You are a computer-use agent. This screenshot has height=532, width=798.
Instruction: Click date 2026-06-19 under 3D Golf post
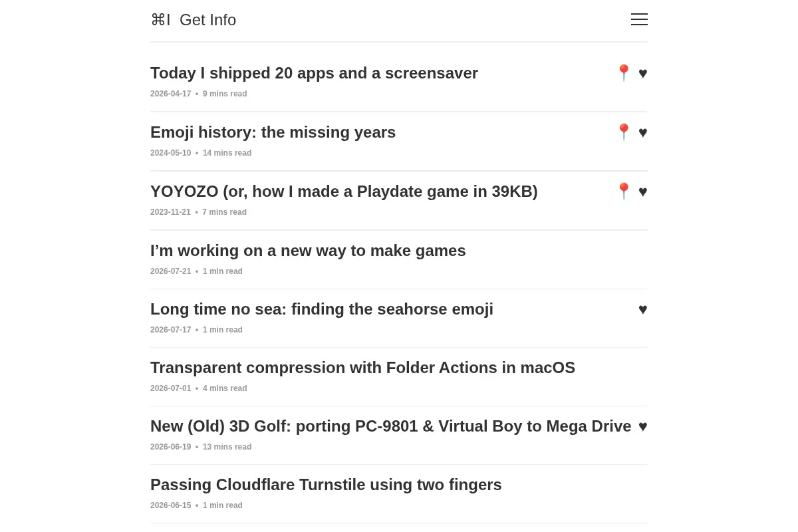coord(170,447)
